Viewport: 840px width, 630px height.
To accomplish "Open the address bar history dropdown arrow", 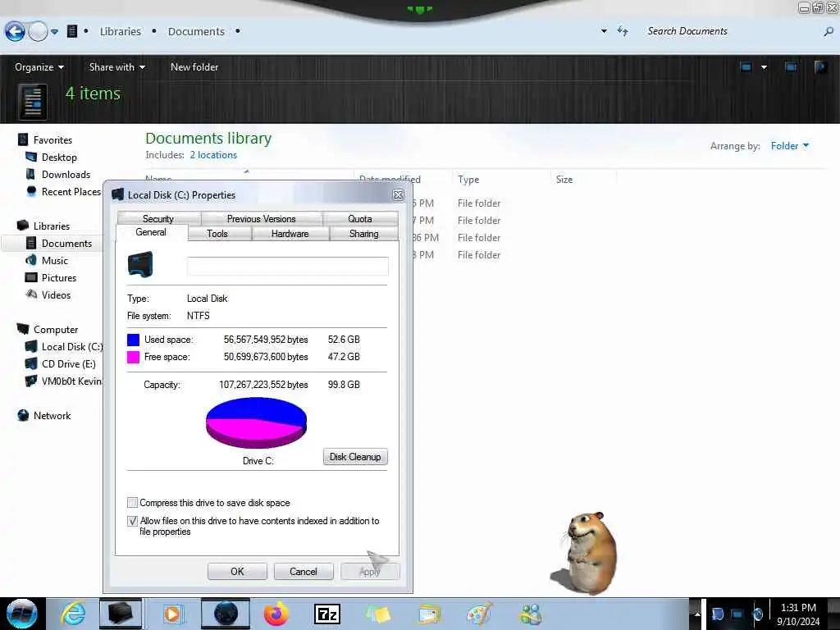I will [604, 31].
